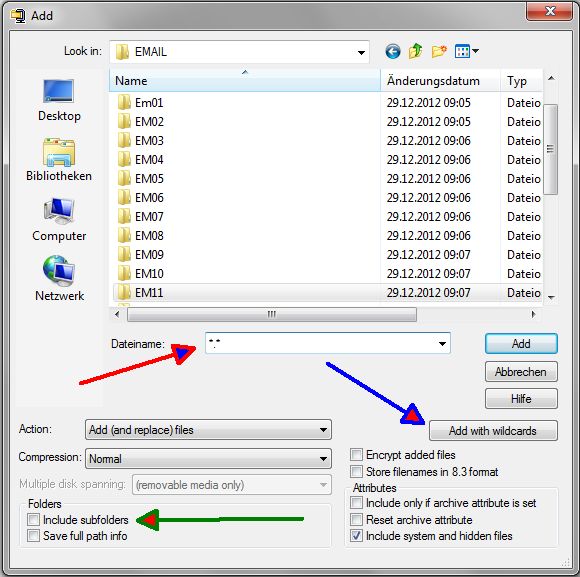This screenshot has width=580, height=577.
Task: Create a new folder icon
Action: 439,51
